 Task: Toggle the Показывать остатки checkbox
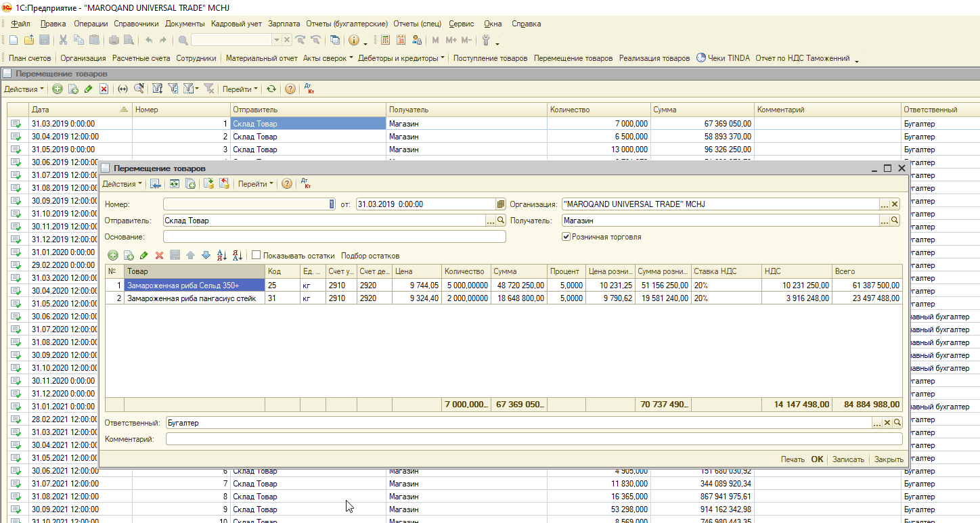pos(256,256)
